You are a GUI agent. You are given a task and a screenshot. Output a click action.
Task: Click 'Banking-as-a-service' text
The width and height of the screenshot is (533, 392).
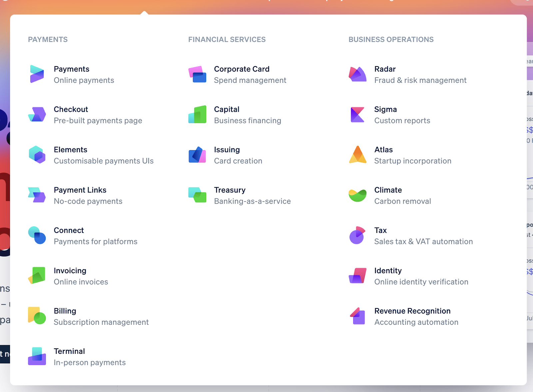coord(253,201)
